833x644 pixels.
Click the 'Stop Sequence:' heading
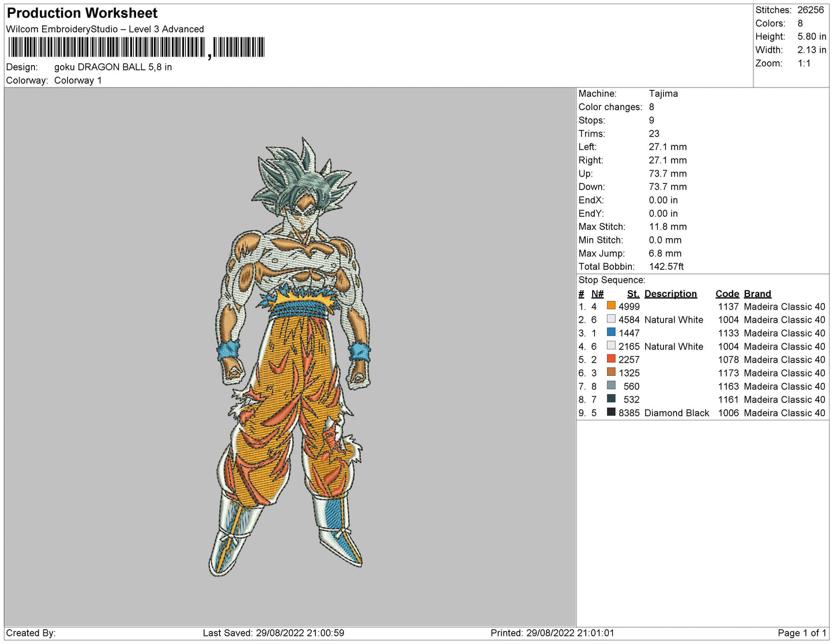[x=612, y=280]
